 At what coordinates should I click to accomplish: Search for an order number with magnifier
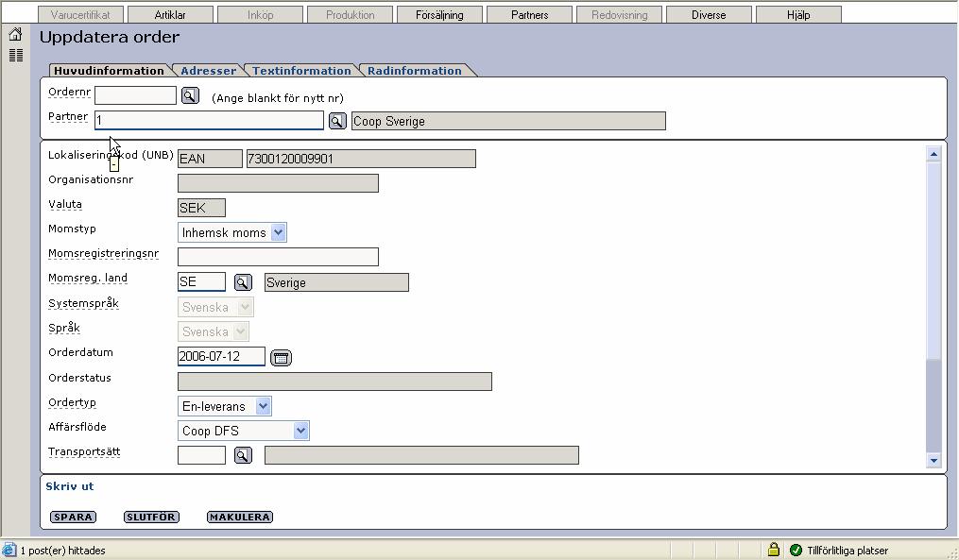tap(190, 96)
